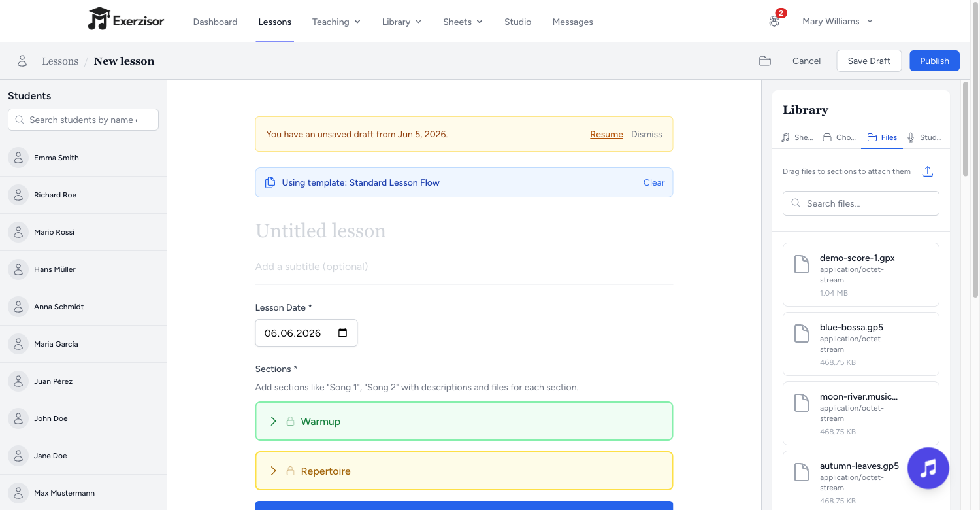Click Emma Smith's avatar icon
The width and height of the screenshot is (980, 510).
[x=18, y=158]
